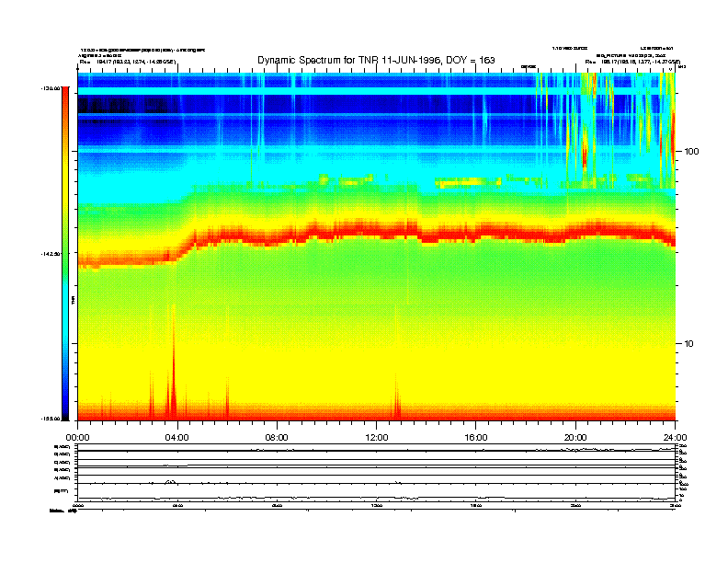The height and width of the screenshot is (563, 728).
Task: Click the 20:00 time axis label
Action: (x=575, y=437)
